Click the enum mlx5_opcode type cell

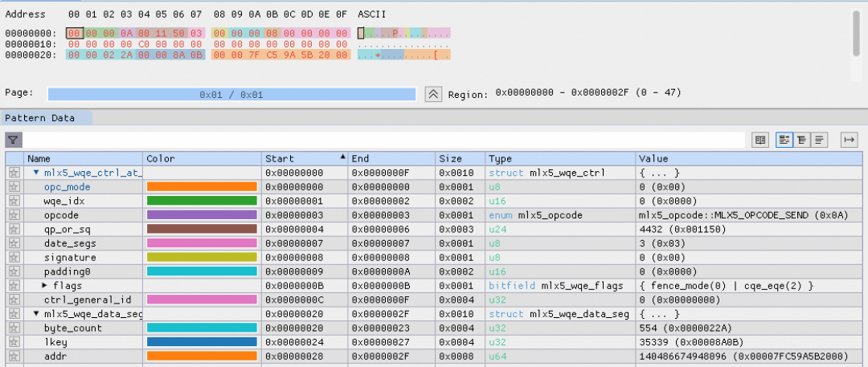tap(535, 215)
